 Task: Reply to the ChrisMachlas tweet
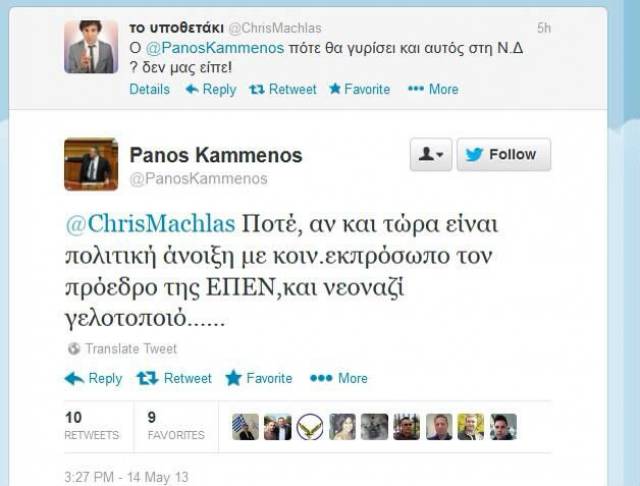coord(211,89)
